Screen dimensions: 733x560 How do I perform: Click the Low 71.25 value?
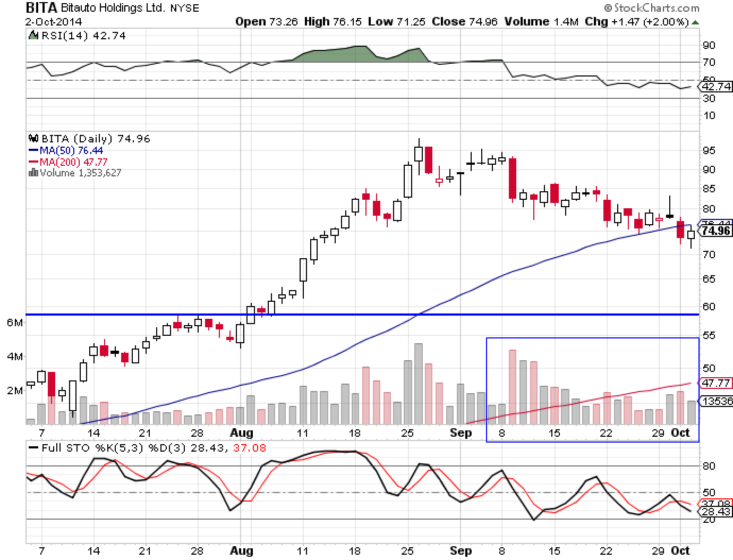coord(396,22)
